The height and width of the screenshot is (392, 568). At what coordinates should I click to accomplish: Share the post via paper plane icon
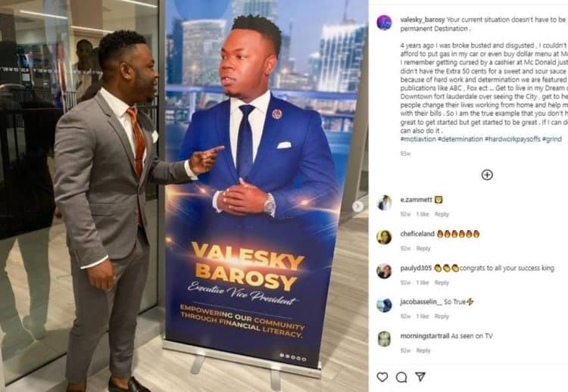pyautogui.click(x=420, y=377)
